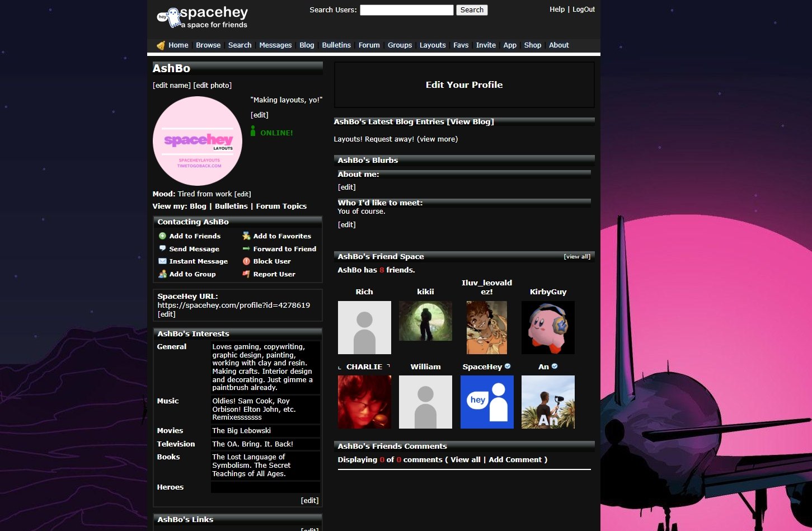Select the Forward to Friend arrow icon

click(x=246, y=248)
